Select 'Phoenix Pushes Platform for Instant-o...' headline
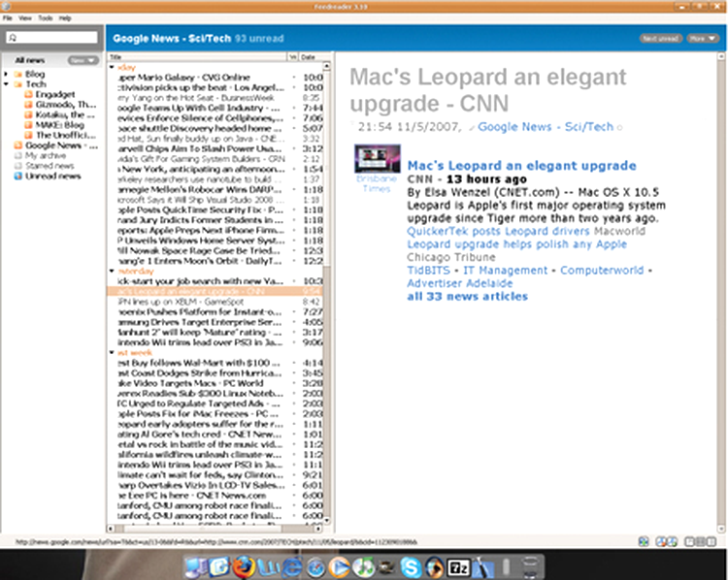Viewport: 728px width, 580px height. (215, 311)
